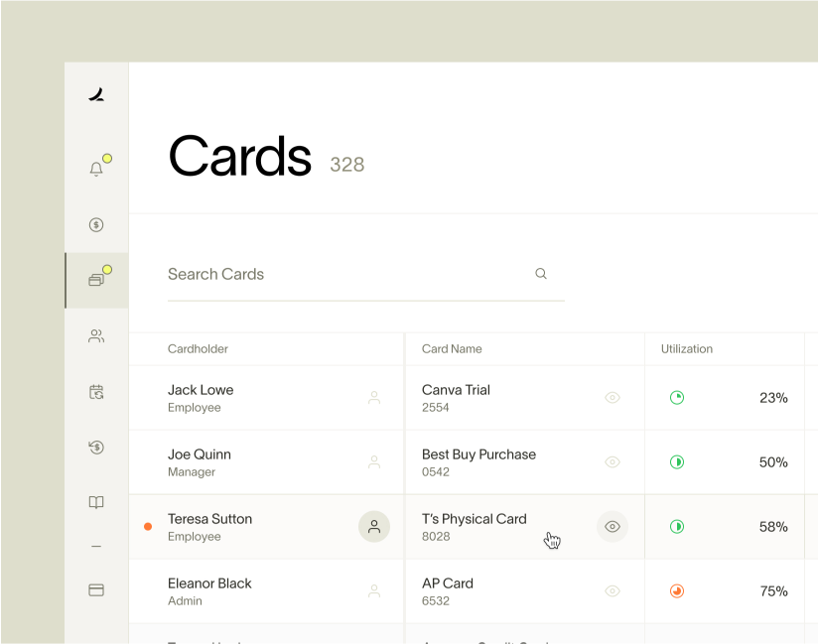Click card number 0542

pos(436,472)
